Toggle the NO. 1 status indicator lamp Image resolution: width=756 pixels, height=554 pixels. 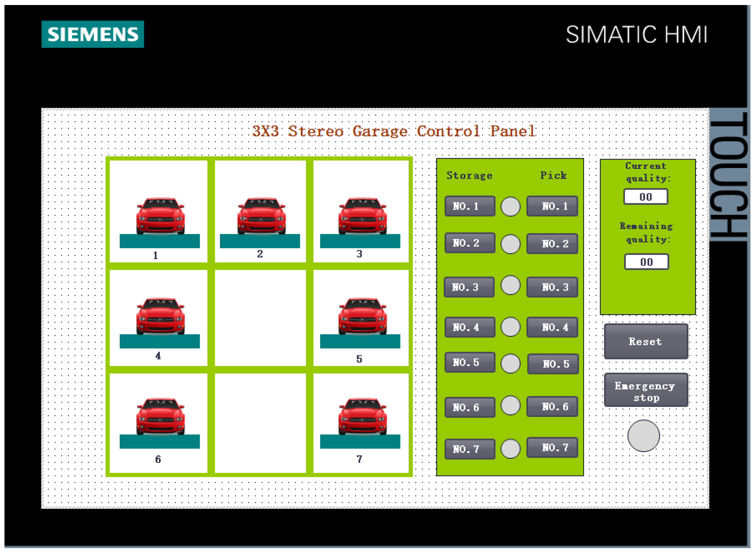pyautogui.click(x=510, y=206)
